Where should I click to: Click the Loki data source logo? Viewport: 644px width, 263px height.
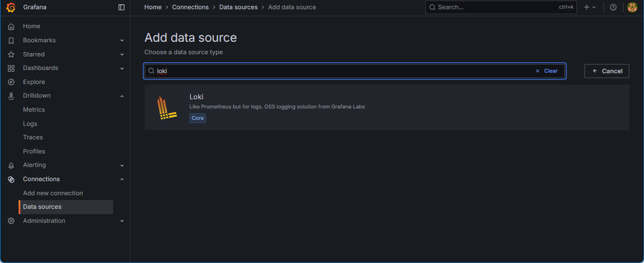pyautogui.click(x=167, y=107)
